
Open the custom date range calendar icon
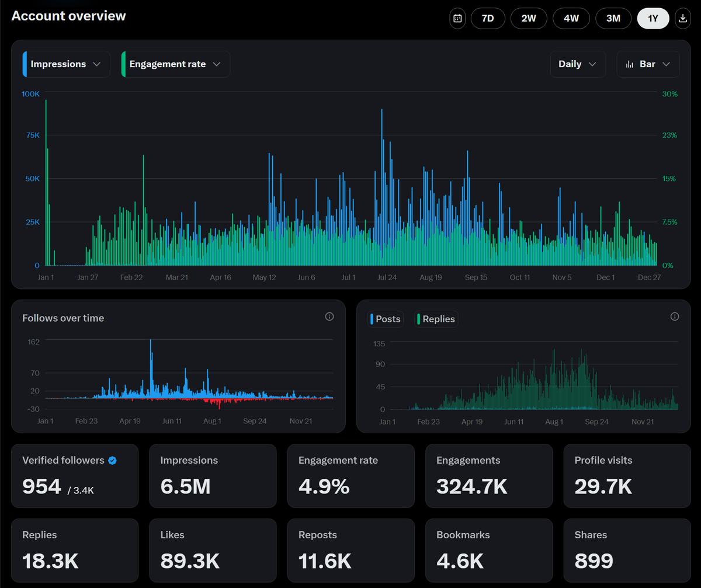pos(457,18)
